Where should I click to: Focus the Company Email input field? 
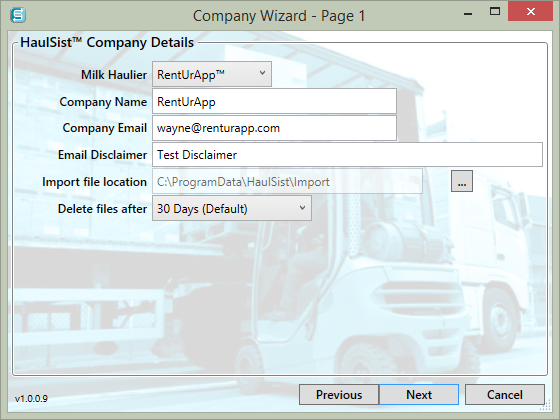274,128
